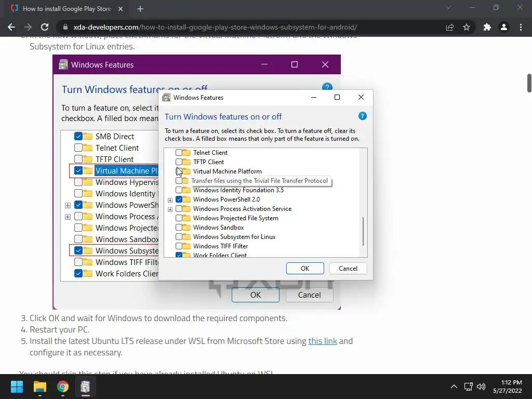The image size is (532, 399).
Task: Select the Windows TIFF IFilter label
Action: (220, 246)
